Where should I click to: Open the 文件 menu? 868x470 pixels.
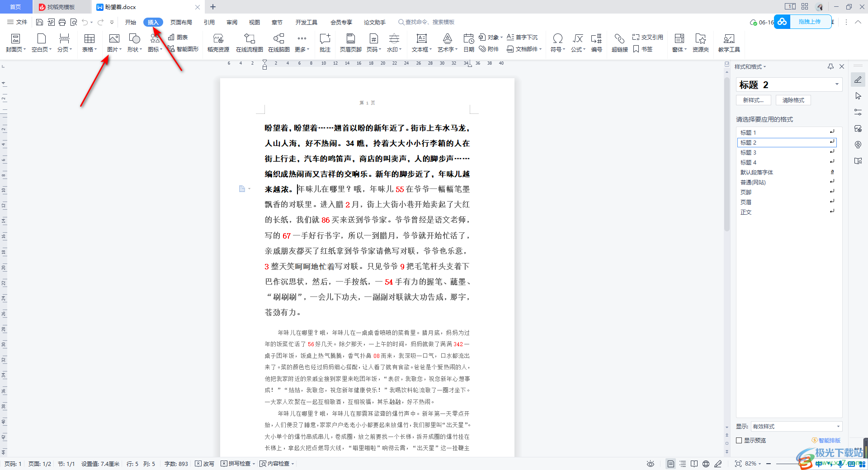coord(17,22)
